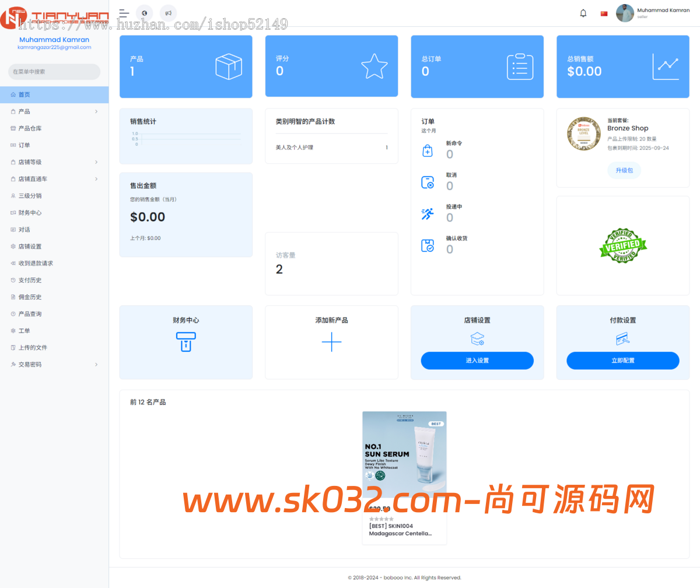The width and height of the screenshot is (700, 588).
Task: Open 订单 in sidebar
Action: 54,145
